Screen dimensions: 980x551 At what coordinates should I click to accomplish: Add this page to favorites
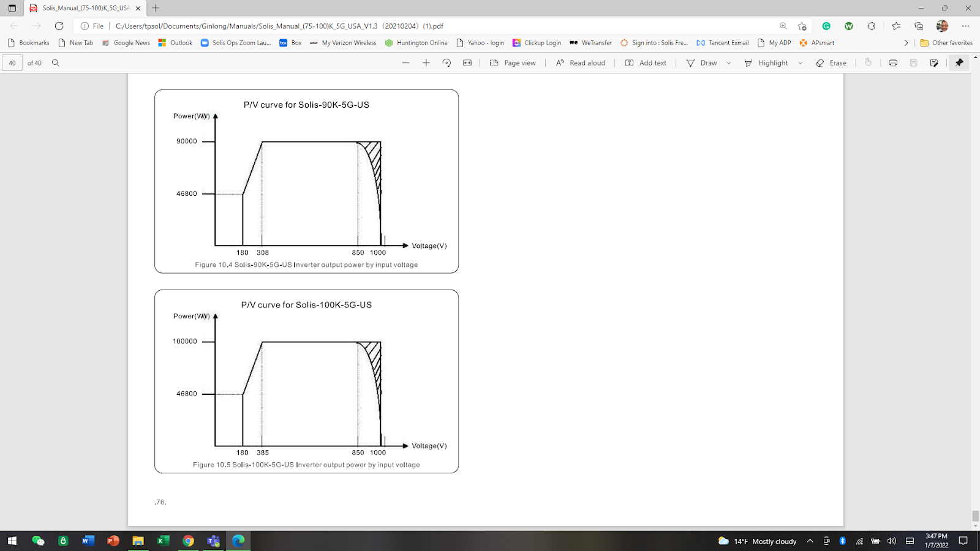(x=802, y=26)
